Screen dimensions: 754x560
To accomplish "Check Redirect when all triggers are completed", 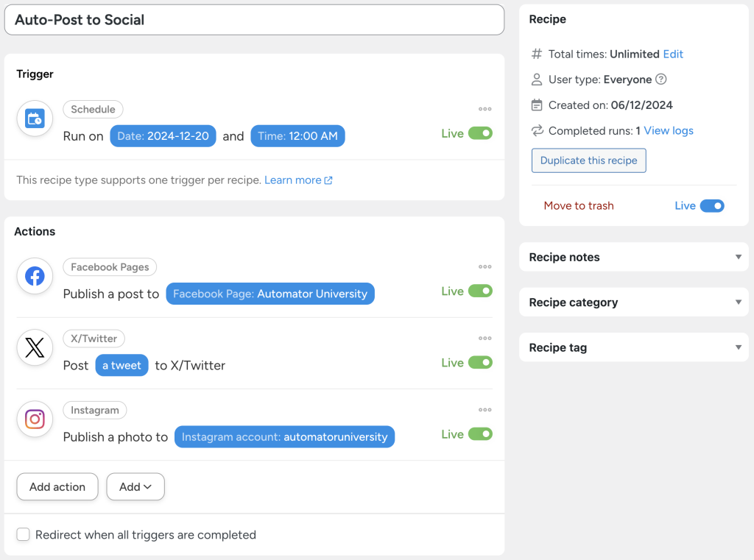I will point(23,534).
